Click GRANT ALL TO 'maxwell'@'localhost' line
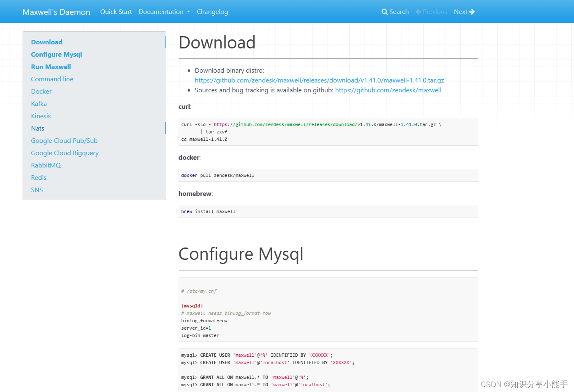574x392 pixels. pos(255,385)
